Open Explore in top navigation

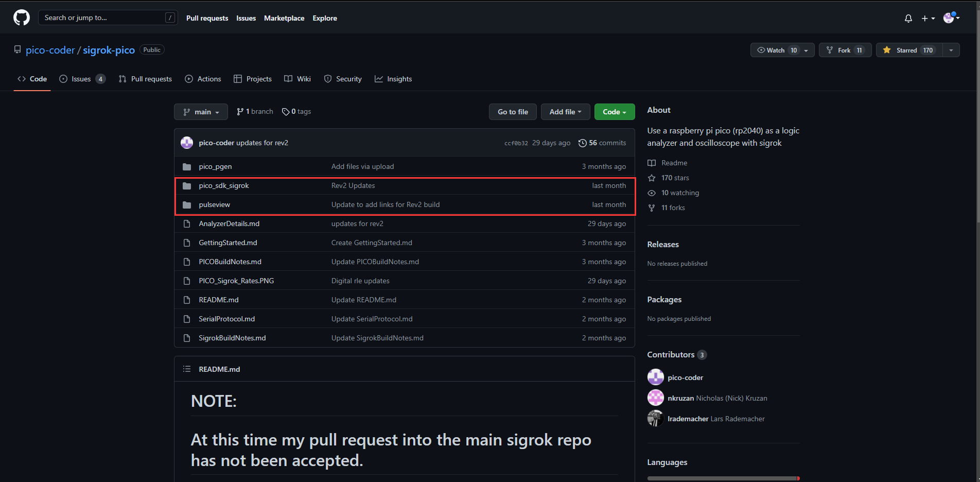point(325,18)
